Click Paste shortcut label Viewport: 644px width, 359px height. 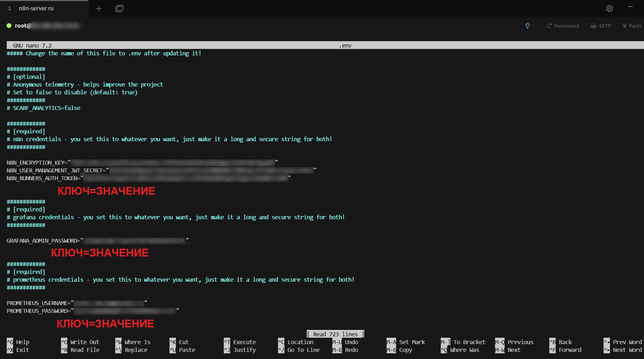coord(187,350)
